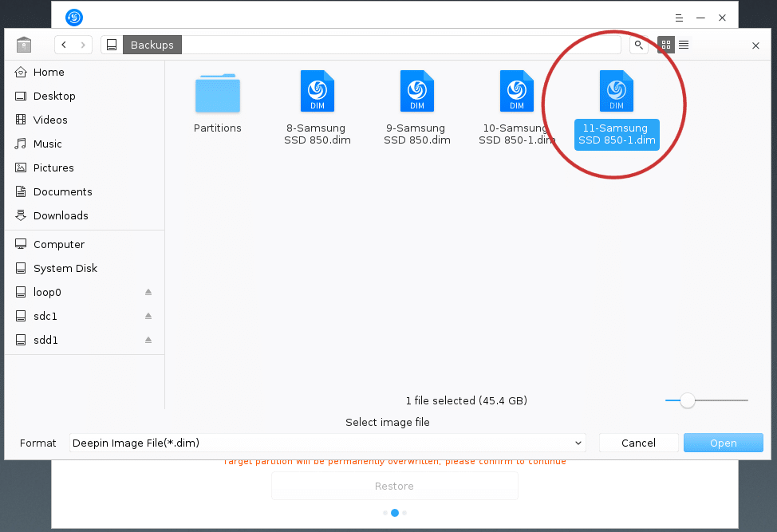Go to Home in sidebar
777x532 pixels.
[85, 73]
